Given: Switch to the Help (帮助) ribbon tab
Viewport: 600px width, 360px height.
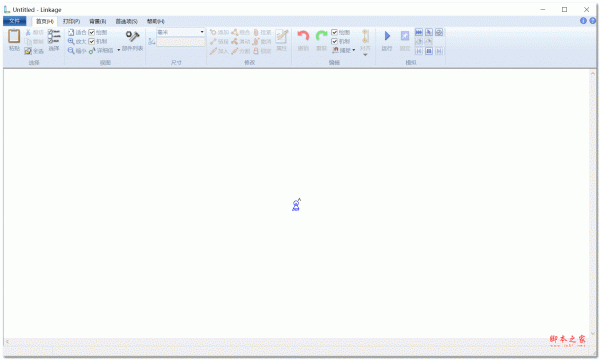Looking at the screenshot, I should pos(156,21).
